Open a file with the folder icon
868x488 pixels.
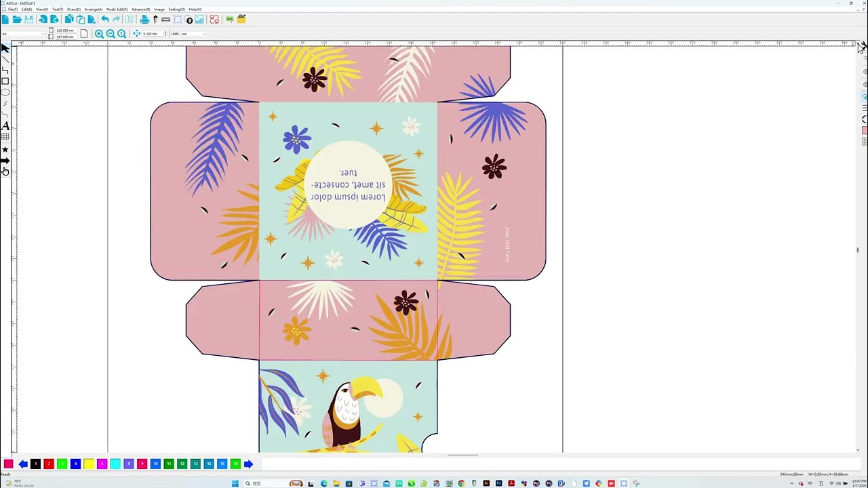click(17, 19)
